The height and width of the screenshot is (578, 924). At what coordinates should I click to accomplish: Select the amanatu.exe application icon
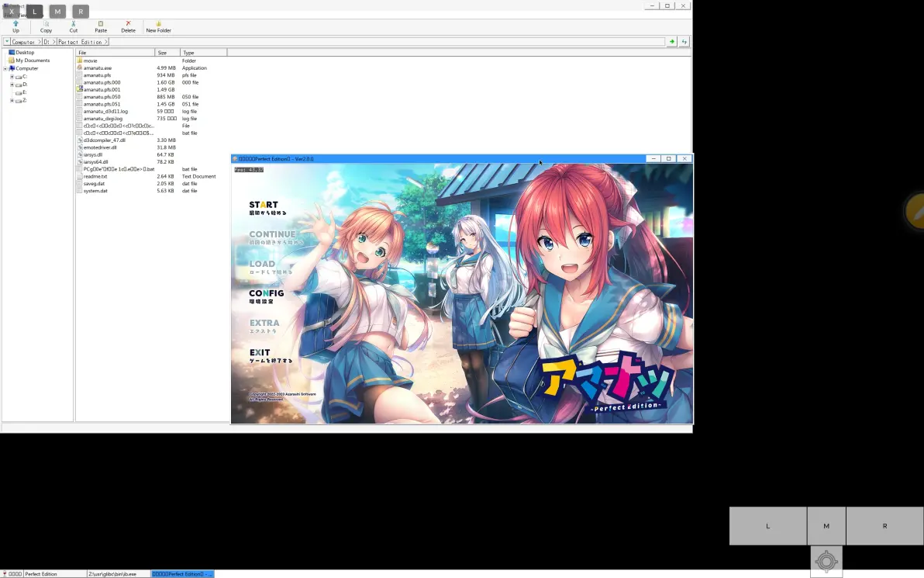(x=80, y=67)
